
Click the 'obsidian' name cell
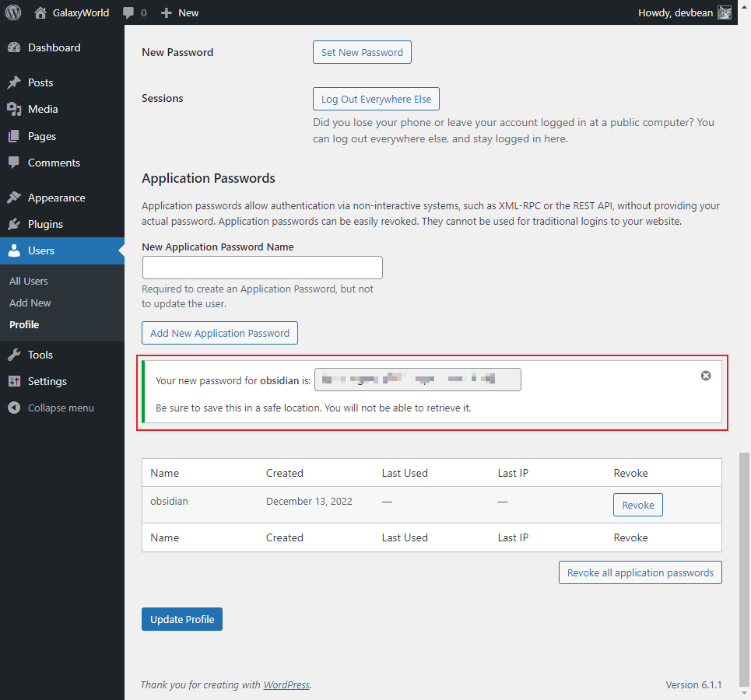(x=169, y=502)
